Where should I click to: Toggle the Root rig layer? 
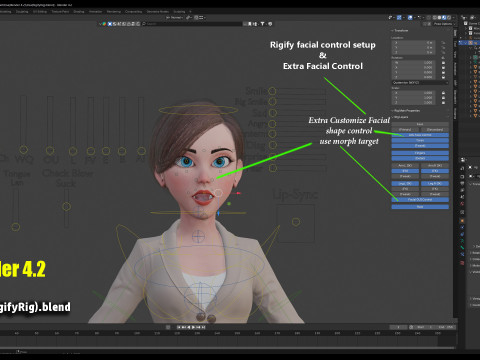(x=420, y=207)
